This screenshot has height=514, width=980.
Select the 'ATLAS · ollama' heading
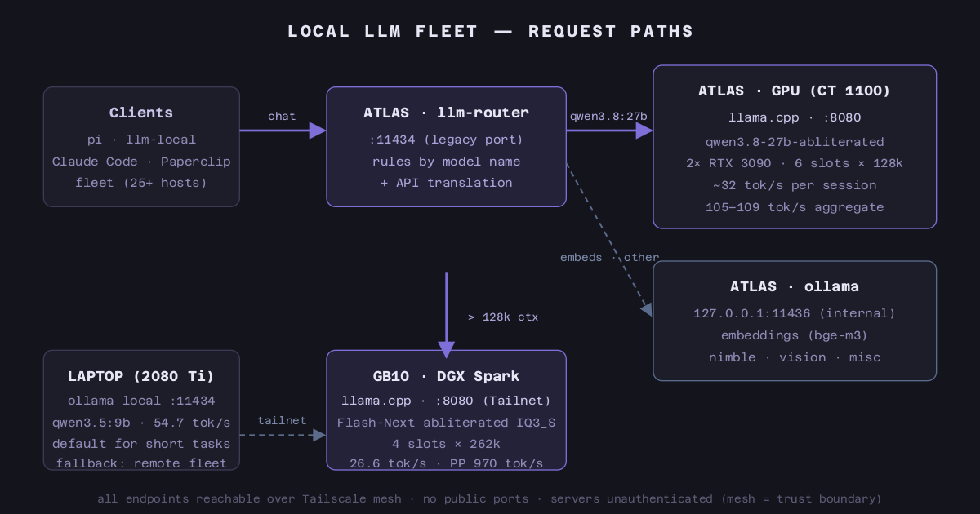click(x=795, y=286)
